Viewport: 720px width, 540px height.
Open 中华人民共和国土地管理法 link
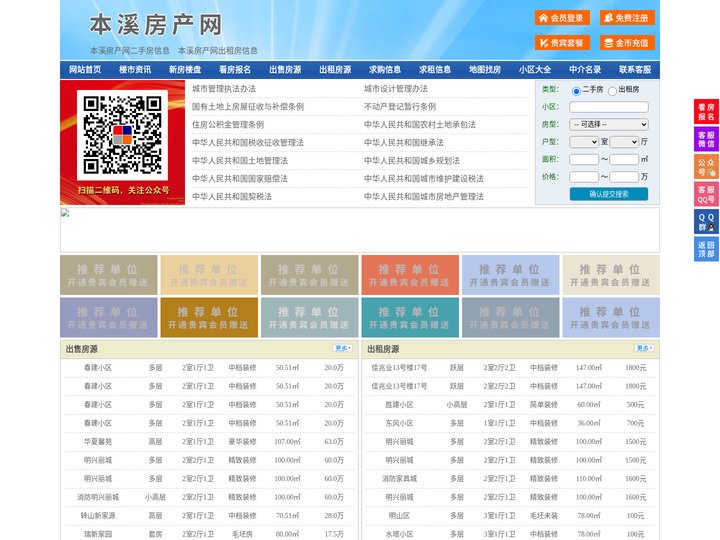point(240,160)
